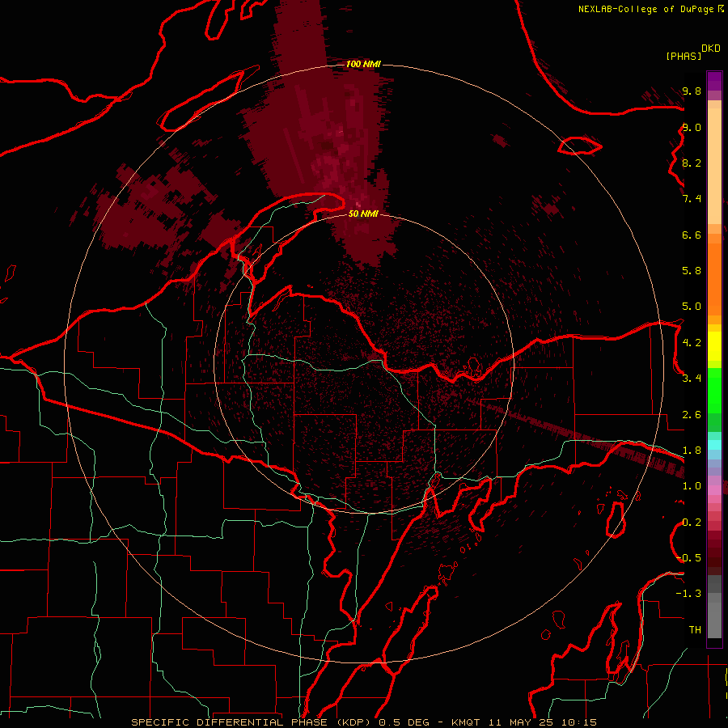The height and width of the screenshot is (728, 728).
Task: Select the 5.0 legend value
Action: coord(692,307)
